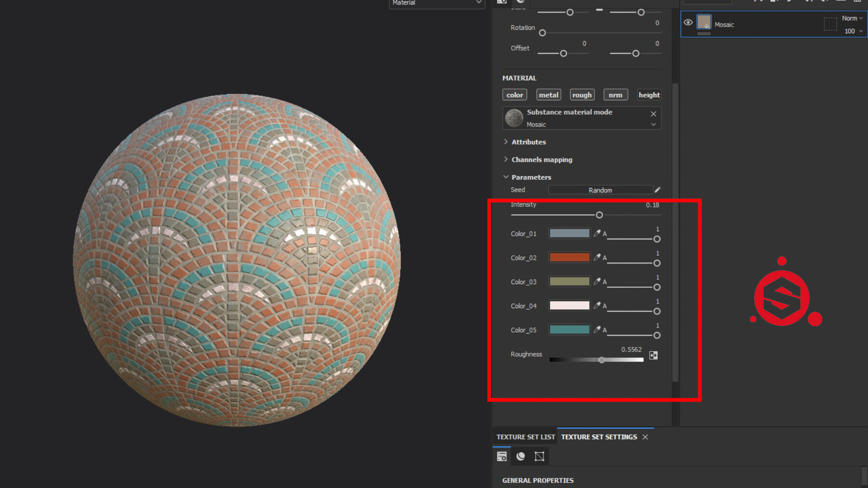Click the edit pencil icon next to Seed

[657, 189]
